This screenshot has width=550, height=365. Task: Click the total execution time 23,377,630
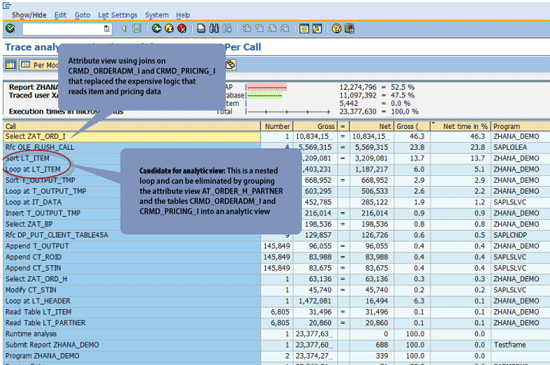(357, 111)
